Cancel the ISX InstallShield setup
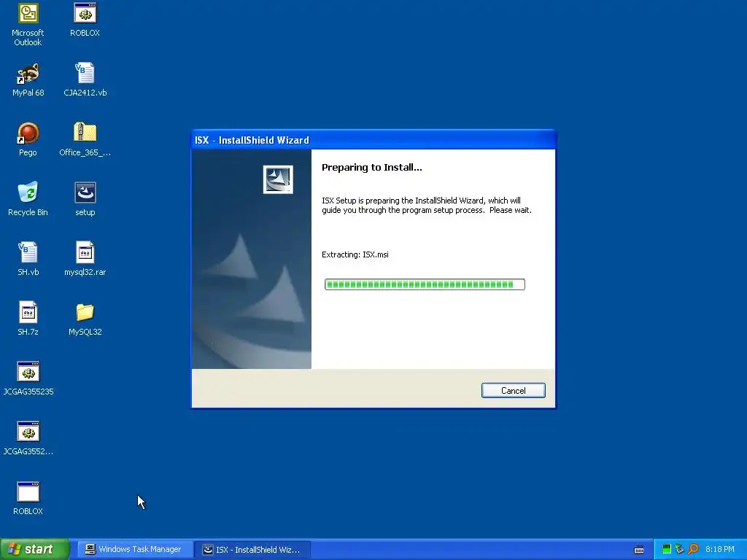 (x=513, y=391)
